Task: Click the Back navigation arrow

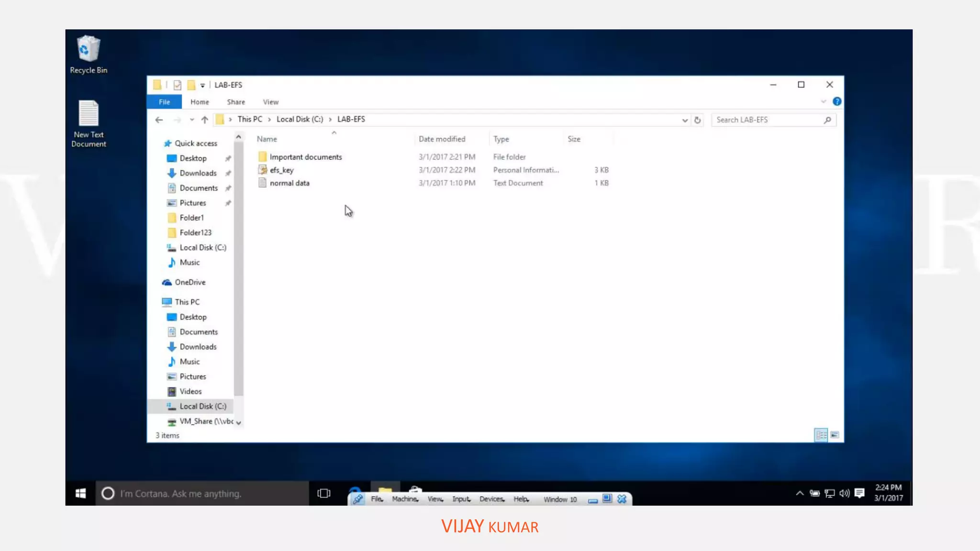Action: click(x=159, y=120)
